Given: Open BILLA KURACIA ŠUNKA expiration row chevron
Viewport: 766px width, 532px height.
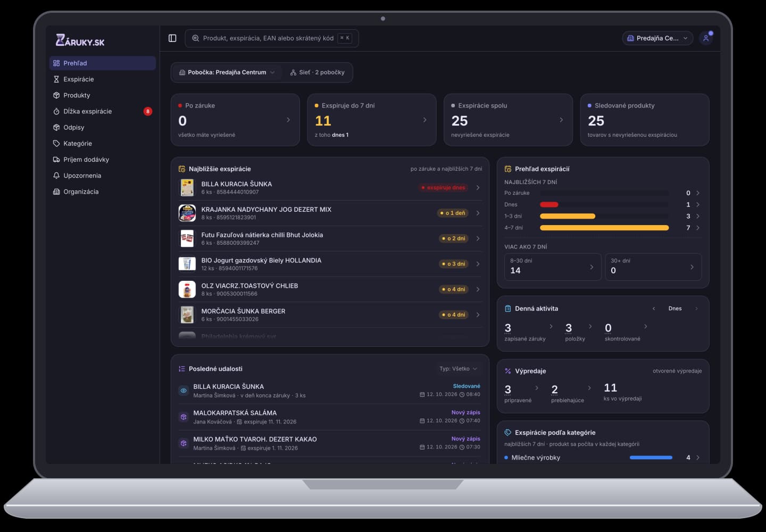Looking at the screenshot, I should pos(478,187).
